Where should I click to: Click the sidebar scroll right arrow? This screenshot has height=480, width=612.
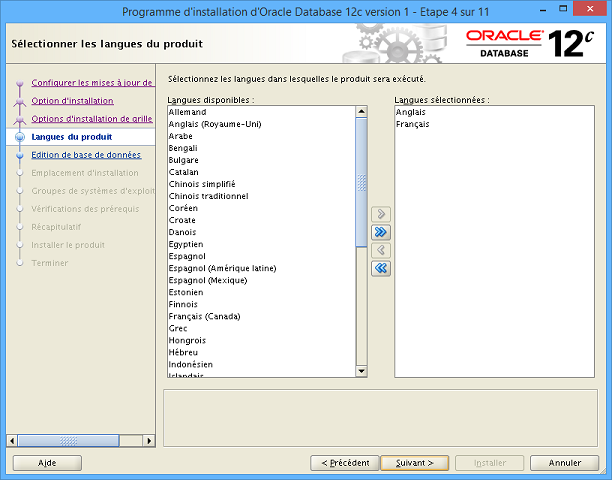pos(149,441)
